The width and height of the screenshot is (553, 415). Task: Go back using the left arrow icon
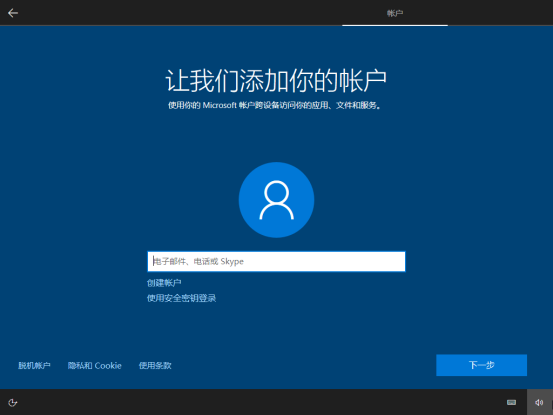coord(13,13)
